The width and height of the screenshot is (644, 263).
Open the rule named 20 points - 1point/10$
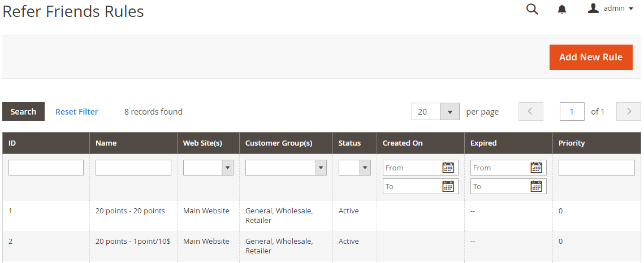coord(133,241)
